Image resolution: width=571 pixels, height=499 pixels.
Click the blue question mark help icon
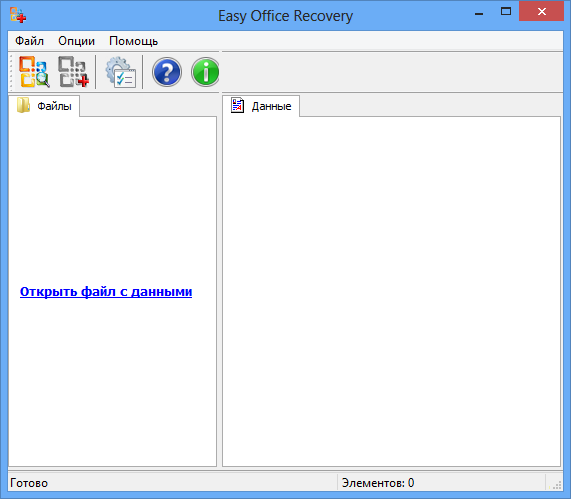coord(167,72)
